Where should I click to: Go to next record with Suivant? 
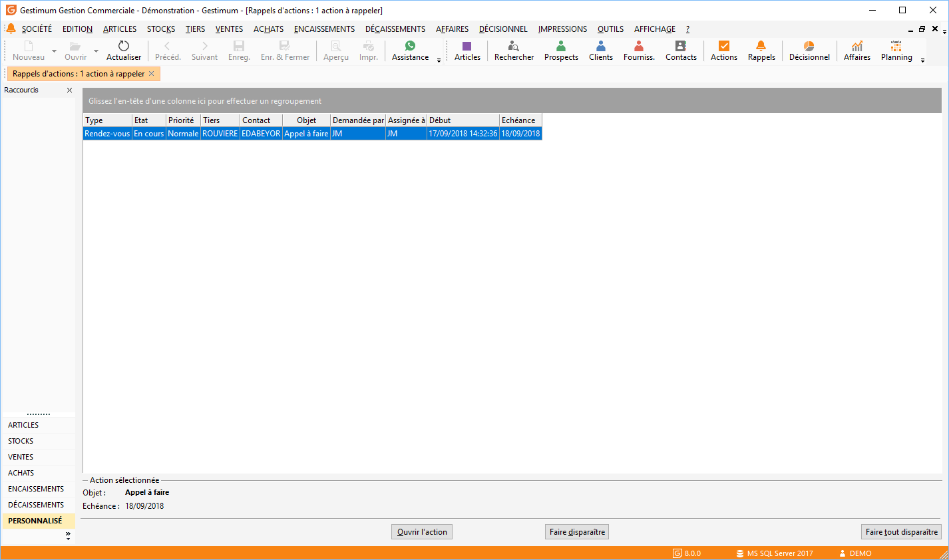[x=204, y=46]
